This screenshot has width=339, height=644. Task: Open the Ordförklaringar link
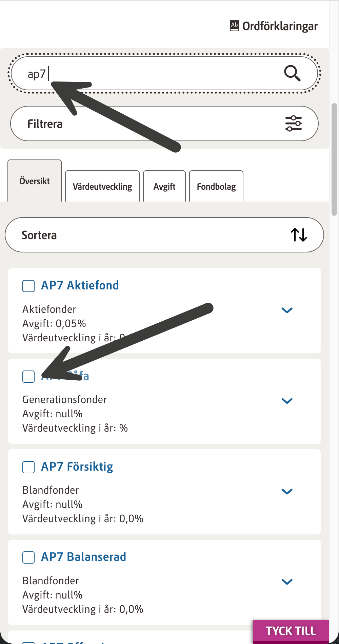pyautogui.click(x=280, y=26)
